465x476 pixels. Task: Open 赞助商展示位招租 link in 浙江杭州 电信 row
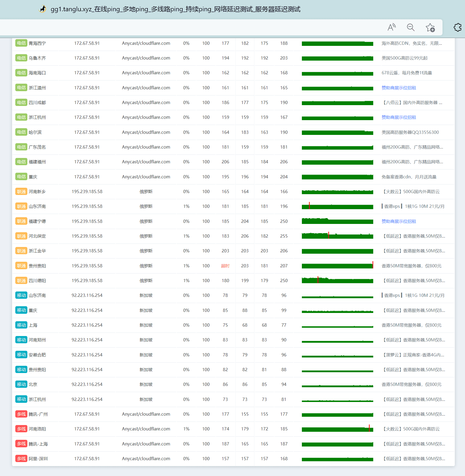(x=399, y=117)
